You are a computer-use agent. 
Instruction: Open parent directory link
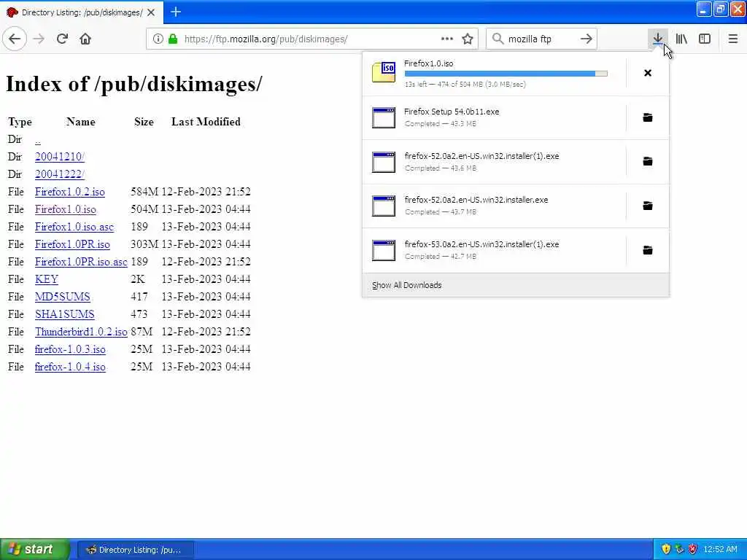point(38,139)
